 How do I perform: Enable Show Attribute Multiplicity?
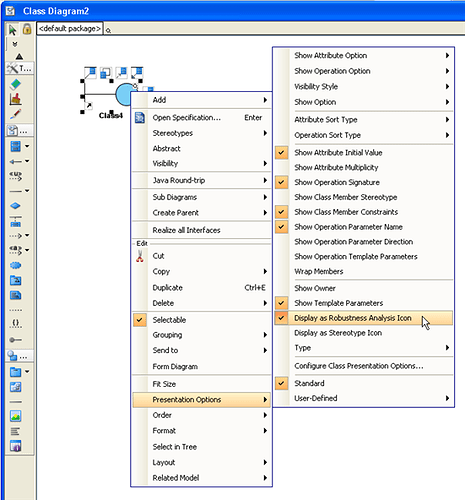pyautogui.click(x=363, y=167)
